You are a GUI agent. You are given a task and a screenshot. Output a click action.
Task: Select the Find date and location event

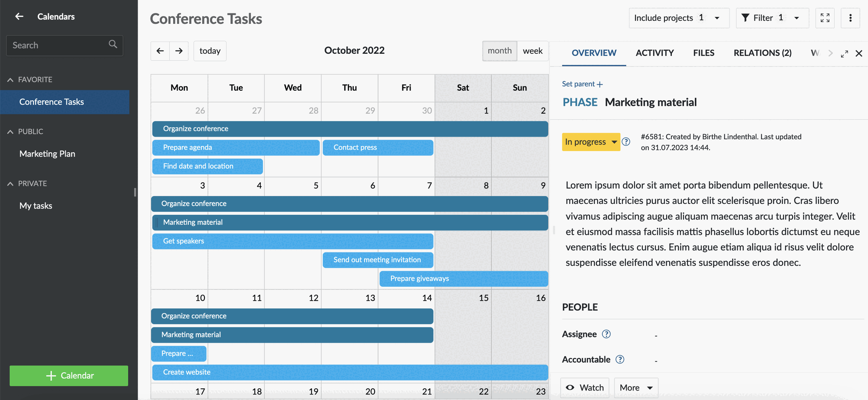(x=207, y=166)
